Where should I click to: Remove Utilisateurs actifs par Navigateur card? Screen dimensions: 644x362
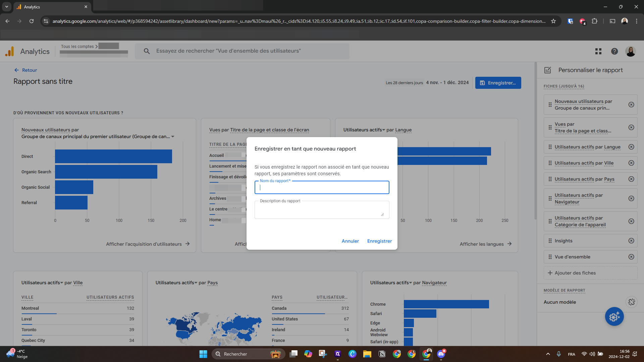pyautogui.click(x=631, y=198)
